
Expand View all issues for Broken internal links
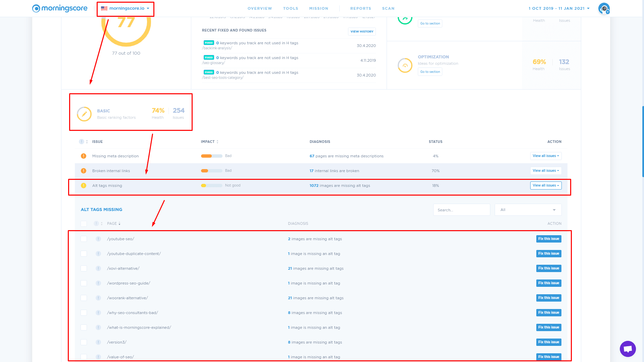[x=546, y=171]
